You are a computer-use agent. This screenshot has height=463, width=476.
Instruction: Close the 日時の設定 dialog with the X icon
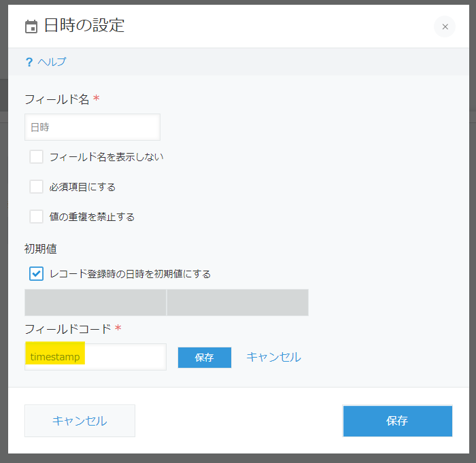tap(445, 27)
